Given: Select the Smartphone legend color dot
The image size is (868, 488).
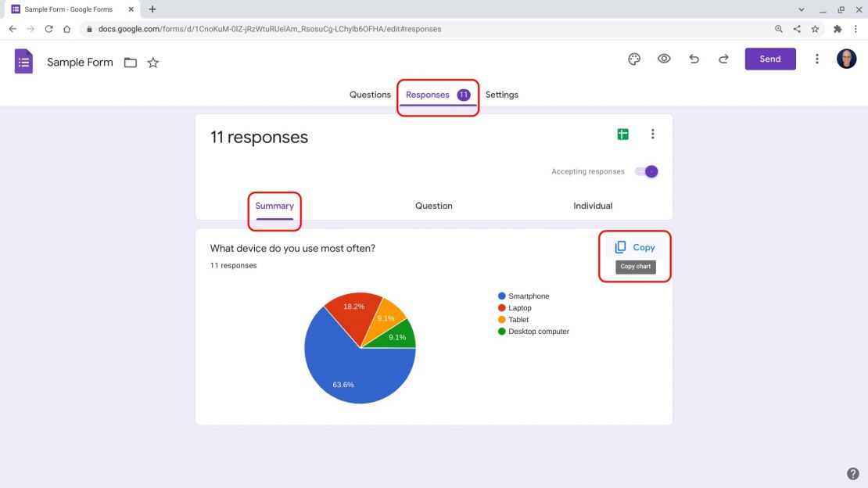Looking at the screenshot, I should [x=501, y=296].
